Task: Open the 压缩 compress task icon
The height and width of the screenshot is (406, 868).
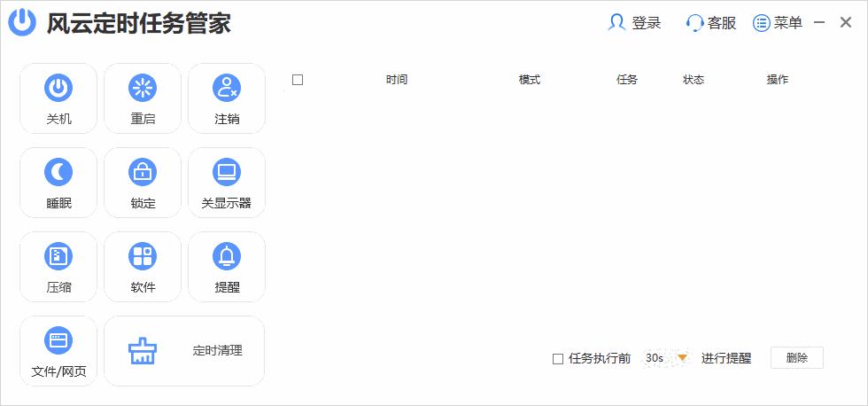Action: [58, 256]
